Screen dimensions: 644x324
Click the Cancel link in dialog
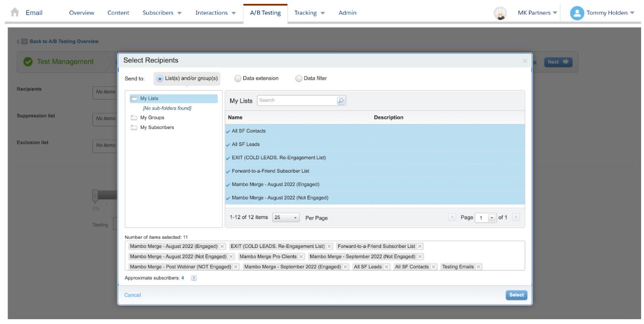(x=133, y=295)
